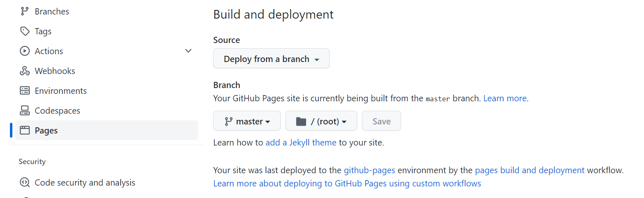Open pages build and deployment workflow link

point(530,170)
